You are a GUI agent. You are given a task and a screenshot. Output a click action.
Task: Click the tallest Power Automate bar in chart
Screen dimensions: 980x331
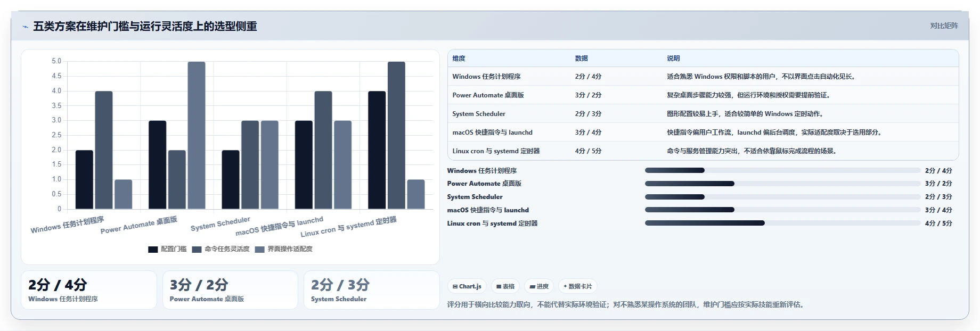(197, 135)
